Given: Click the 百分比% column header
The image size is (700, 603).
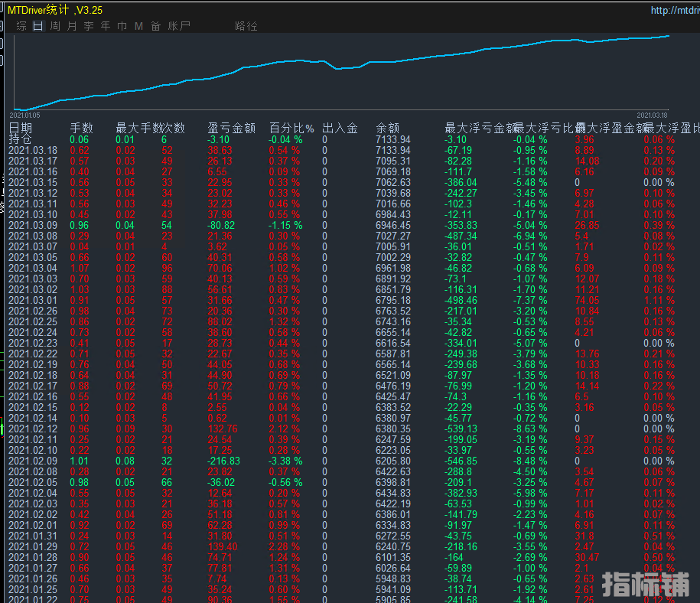Looking at the screenshot, I should [x=291, y=129].
